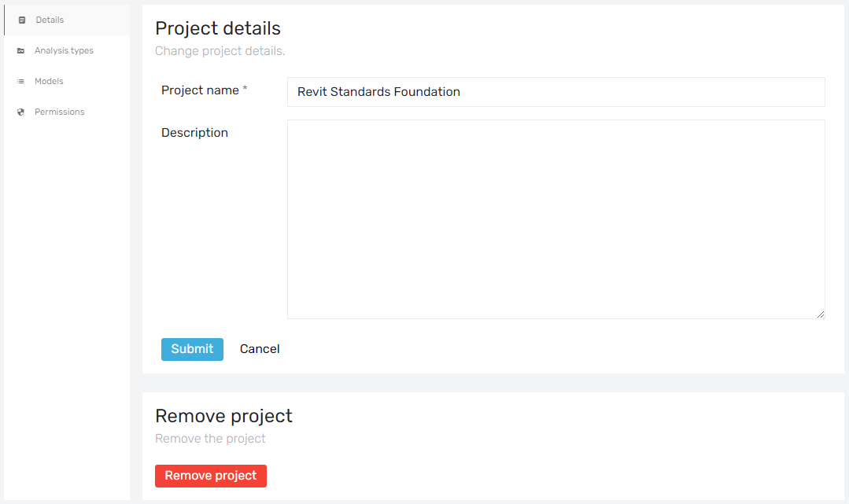Click the Remove the project subtitle text

click(x=210, y=438)
